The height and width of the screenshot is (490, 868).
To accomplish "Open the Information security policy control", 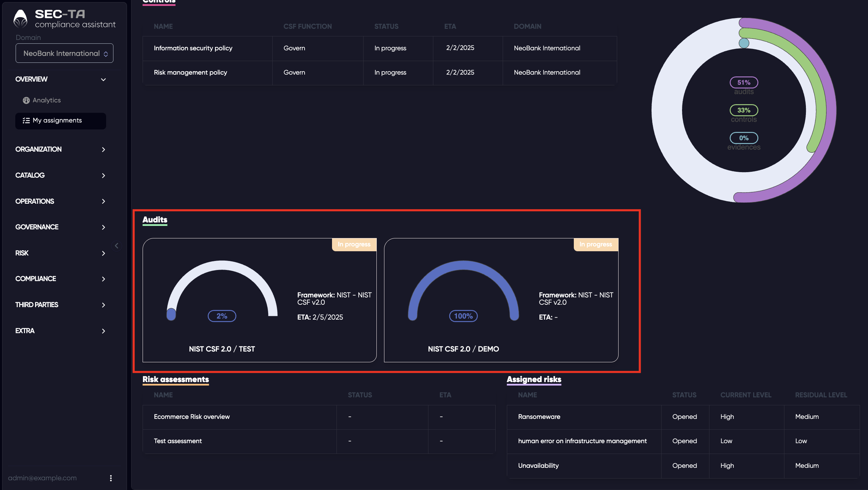I will (x=380, y=48).
